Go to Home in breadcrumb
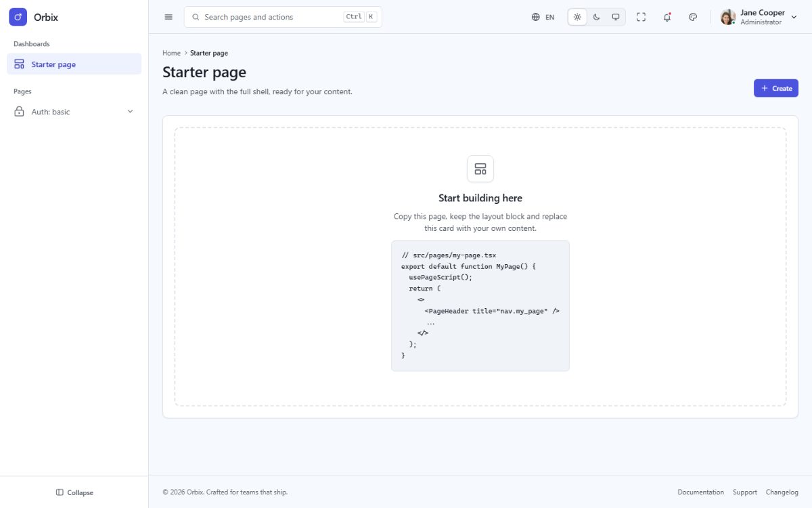 point(171,53)
